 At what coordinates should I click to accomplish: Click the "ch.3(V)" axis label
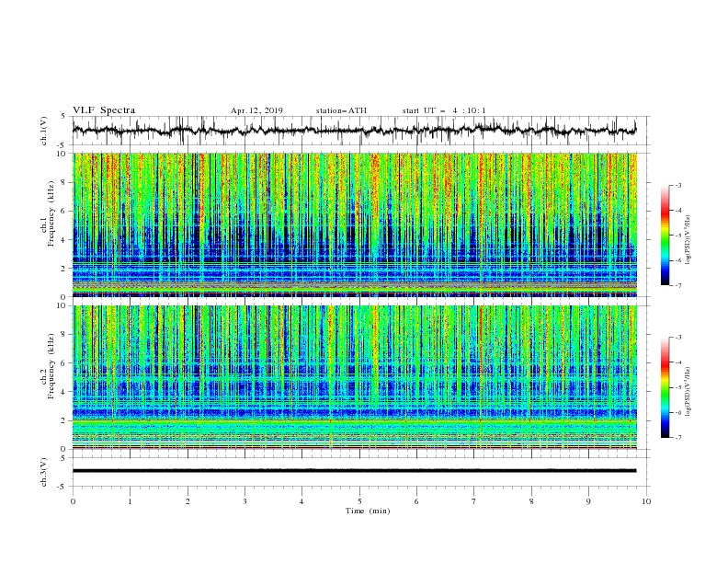(44, 472)
